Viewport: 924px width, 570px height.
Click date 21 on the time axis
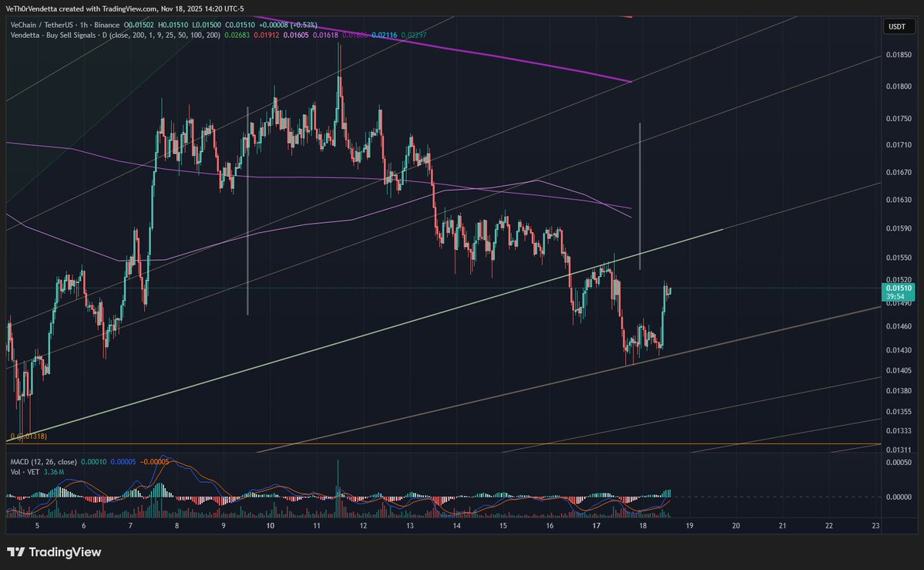click(x=782, y=526)
